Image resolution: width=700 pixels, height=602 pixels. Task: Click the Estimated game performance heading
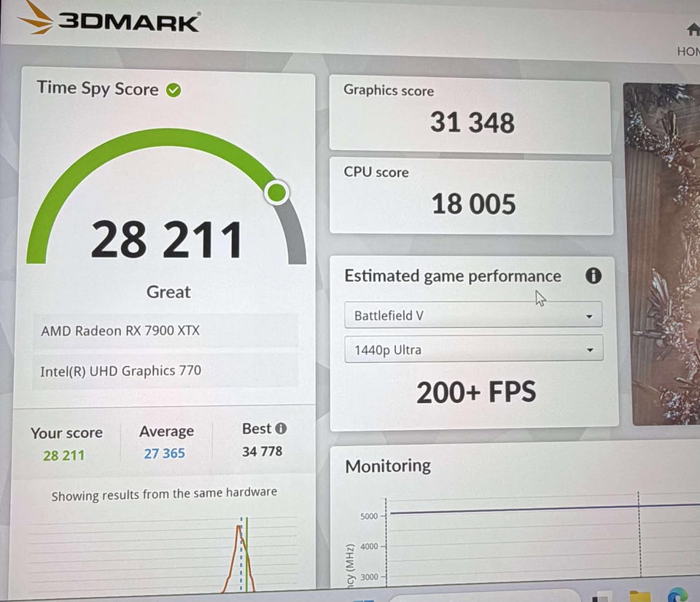[x=453, y=275]
